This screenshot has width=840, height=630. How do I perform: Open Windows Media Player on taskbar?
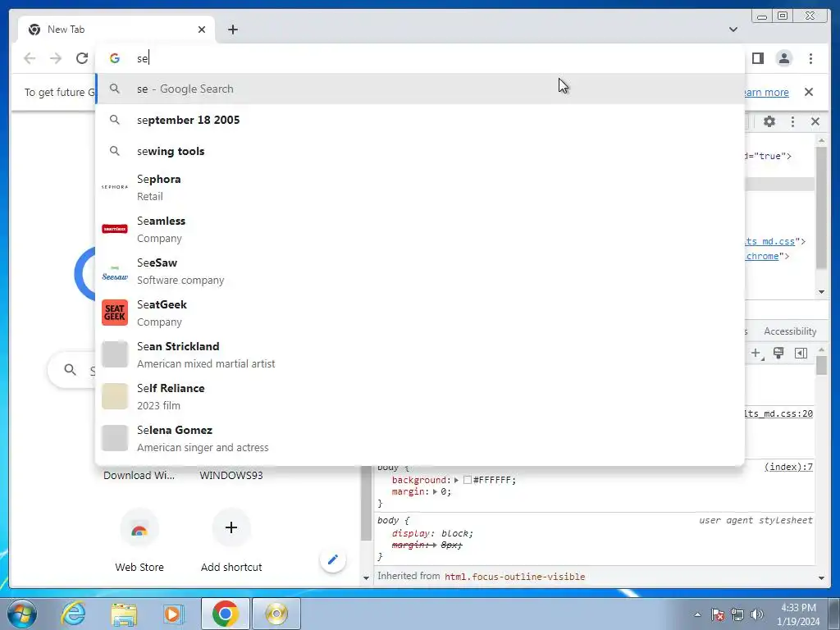172,614
